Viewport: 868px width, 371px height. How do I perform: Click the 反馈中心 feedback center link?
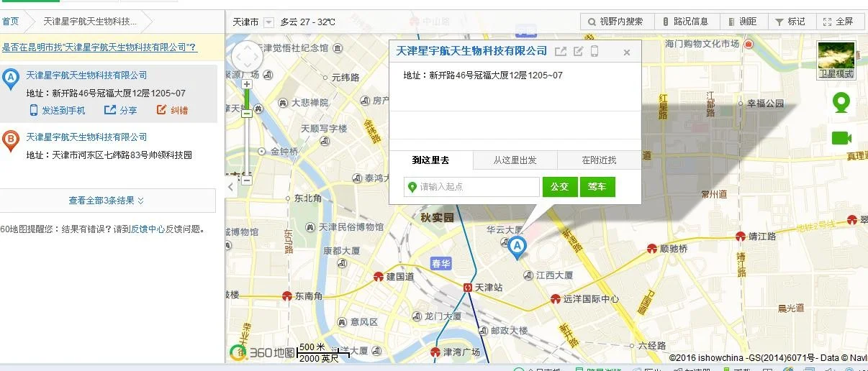point(148,229)
